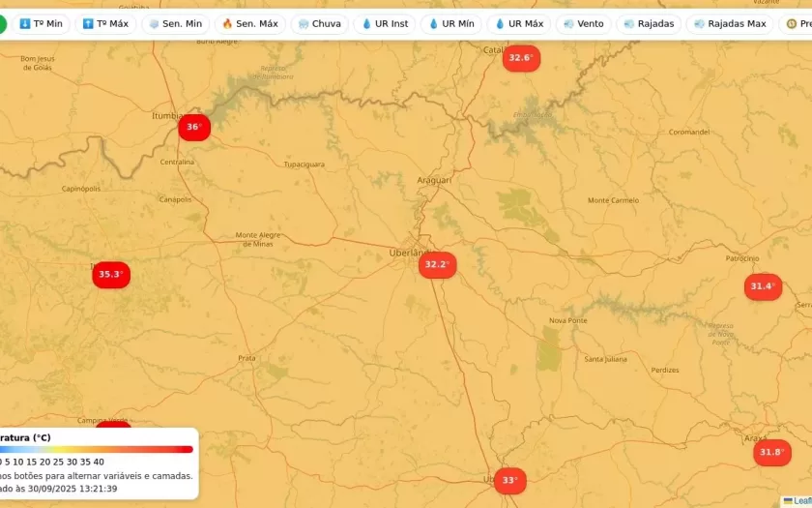
Task: Toggle the Tº Min layer
Action: point(41,23)
